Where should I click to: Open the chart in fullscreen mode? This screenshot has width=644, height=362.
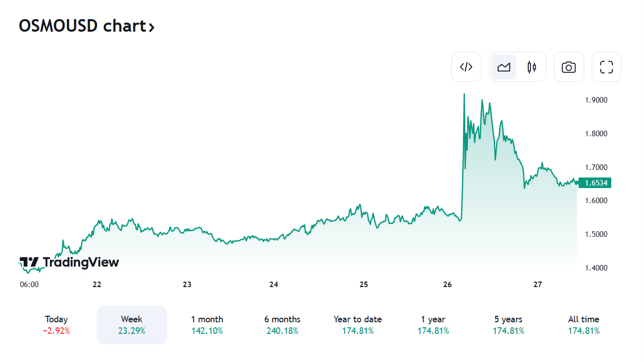(x=606, y=67)
